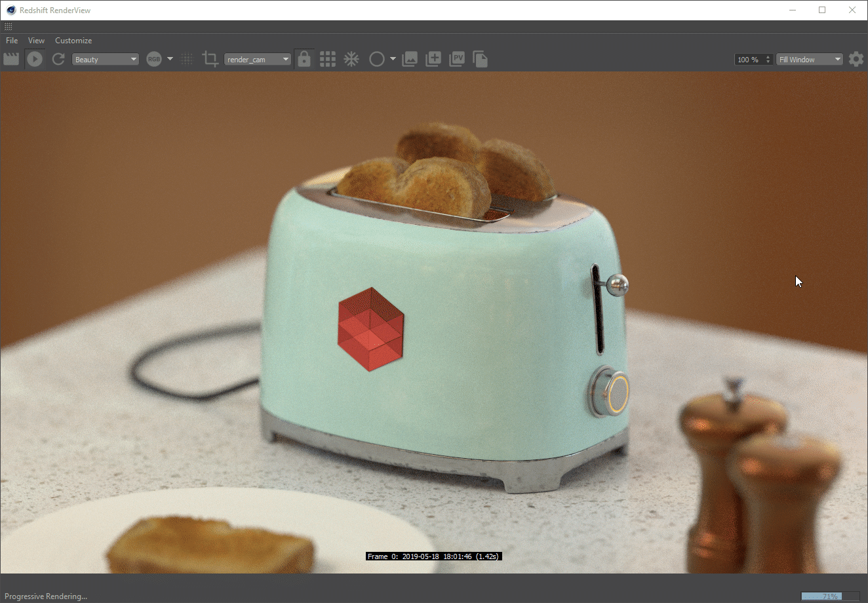
Task: Maximize the Redshift RenderView window
Action: (822, 10)
